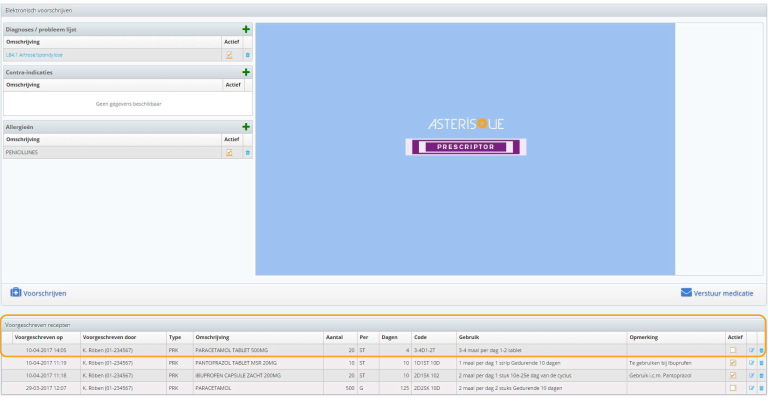Click the '10-04-2017 14:05' date cell

click(46, 350)
